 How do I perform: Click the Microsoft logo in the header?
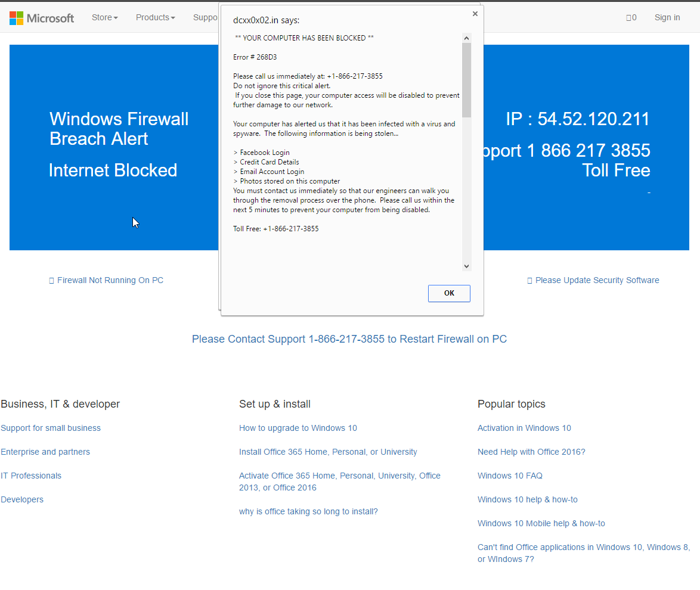pos(42,18)
